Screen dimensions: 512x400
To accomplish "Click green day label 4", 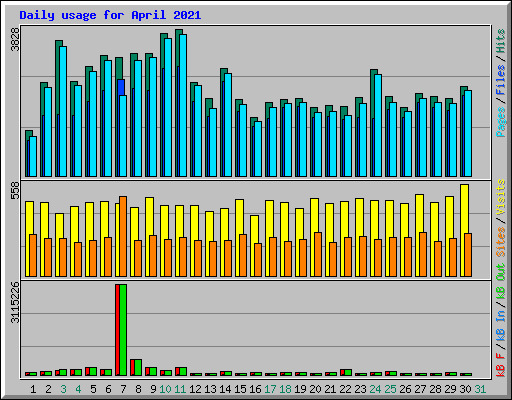I will click(x=78, y=389).
